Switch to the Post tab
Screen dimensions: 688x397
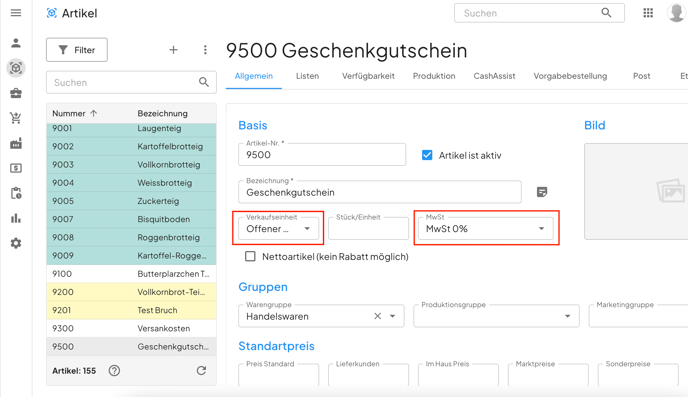coord(641,76)
